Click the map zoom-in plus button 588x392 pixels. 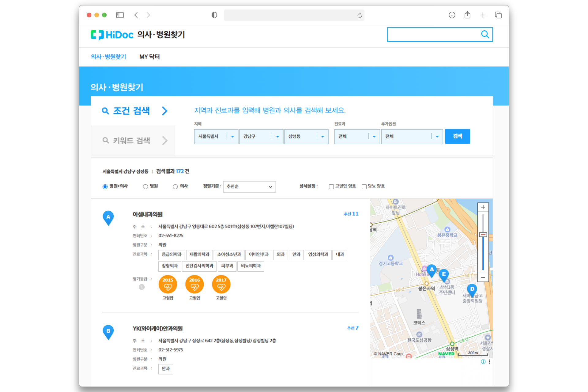483,207
